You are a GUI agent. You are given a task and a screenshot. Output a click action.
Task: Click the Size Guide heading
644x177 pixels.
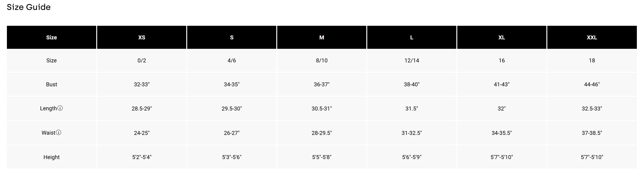(x=29, y=7)
